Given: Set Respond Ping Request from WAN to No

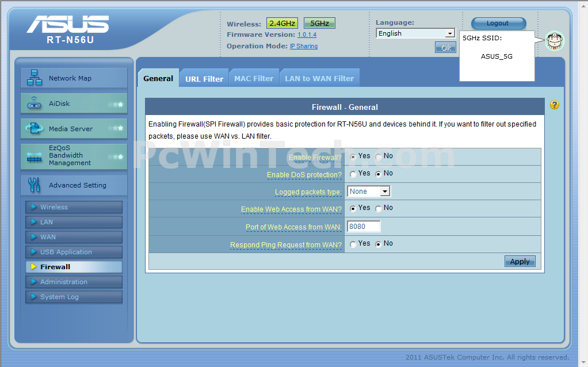Looking at the screenshot, I should pos(379,244).
